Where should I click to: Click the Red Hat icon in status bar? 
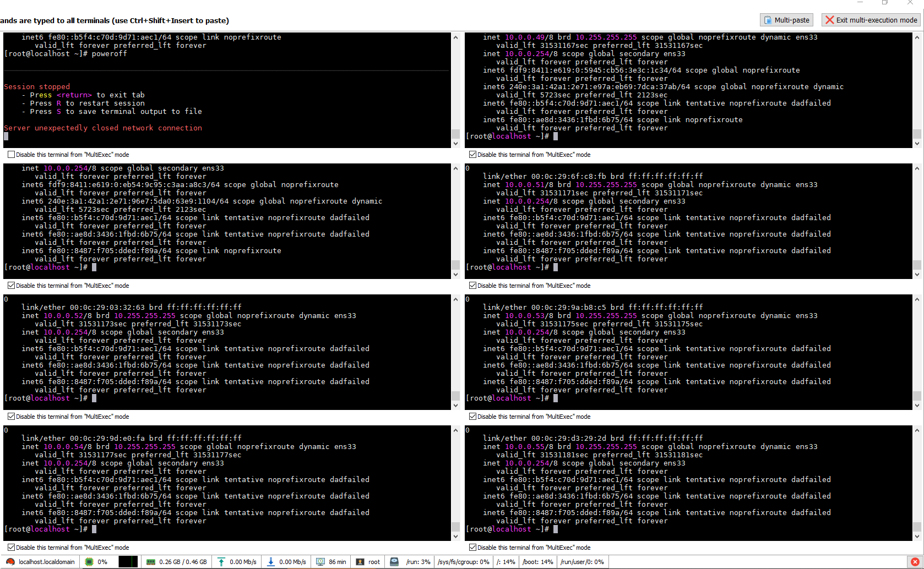[10, 562]
